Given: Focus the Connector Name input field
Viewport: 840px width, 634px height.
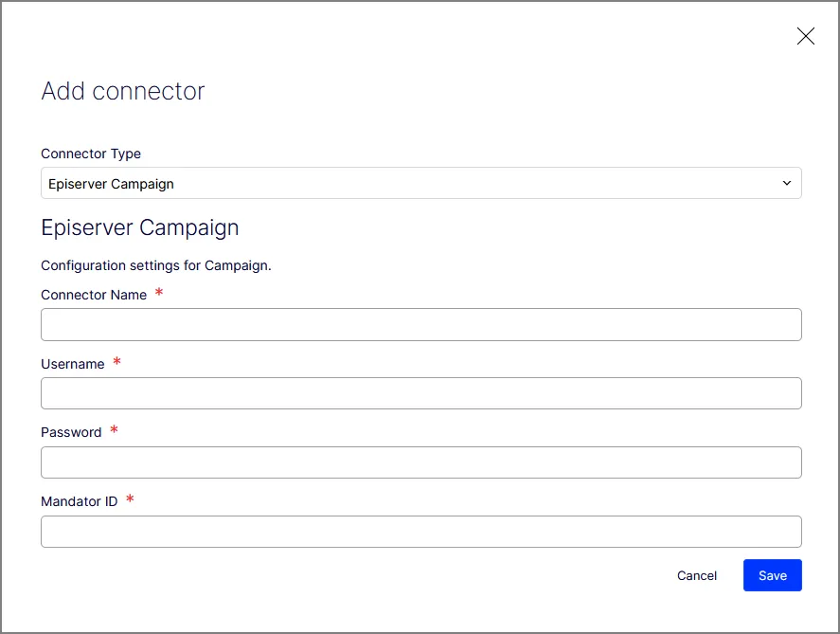Looking at the screenshot, I should 421,324.
